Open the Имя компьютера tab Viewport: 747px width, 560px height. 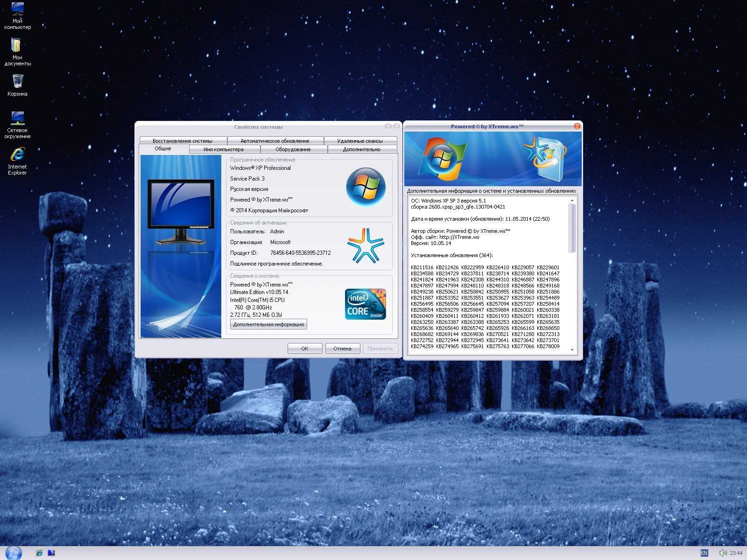pyautogui.click(x=224, y=149)
